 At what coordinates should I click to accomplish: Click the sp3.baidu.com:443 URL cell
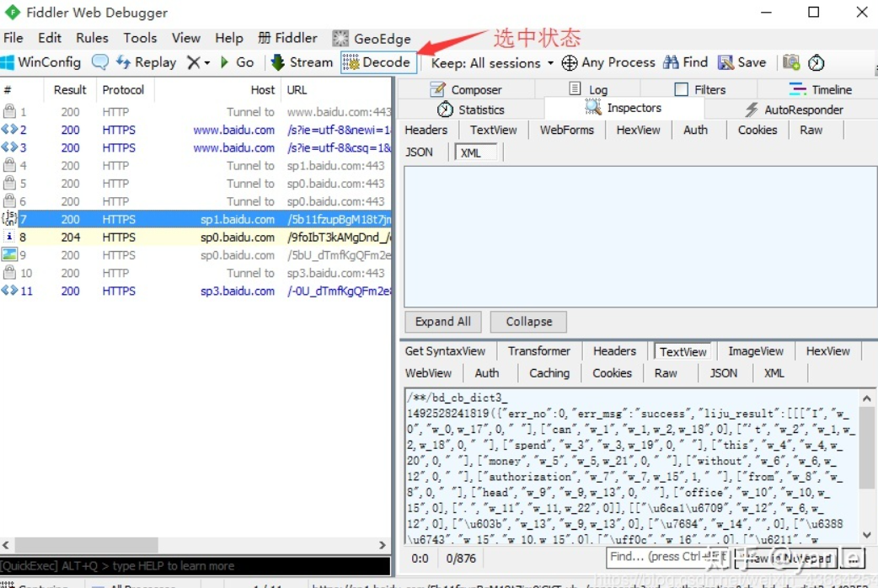pyautogui.click(x=336, y=273)
